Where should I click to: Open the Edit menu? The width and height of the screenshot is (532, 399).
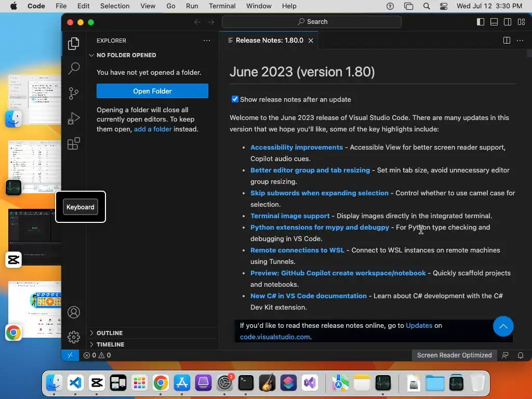coord(83,6)
